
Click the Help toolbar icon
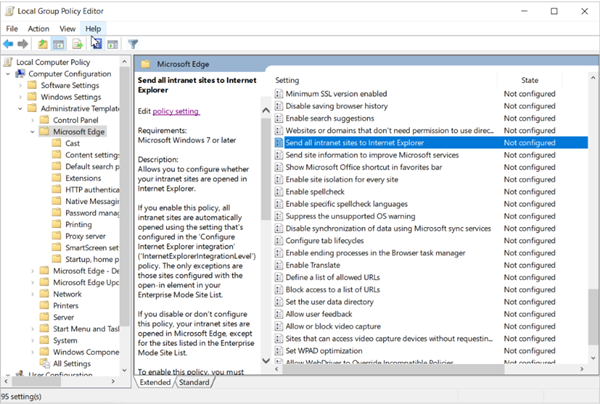[96, 44]
